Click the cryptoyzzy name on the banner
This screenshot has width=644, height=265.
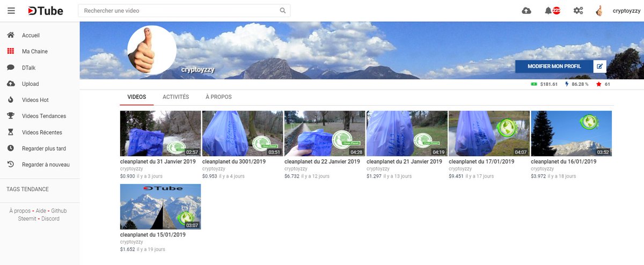197,69
